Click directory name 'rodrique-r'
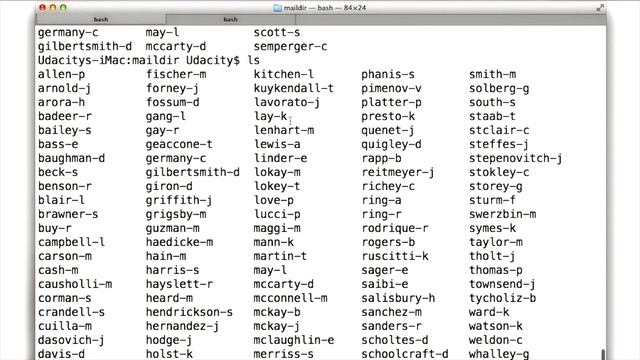Viewport: 640px width, 360px height. 395,228
